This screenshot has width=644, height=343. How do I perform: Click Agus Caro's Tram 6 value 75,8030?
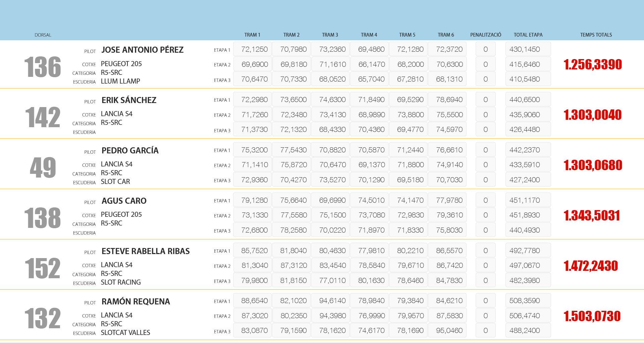click(449, 230)
